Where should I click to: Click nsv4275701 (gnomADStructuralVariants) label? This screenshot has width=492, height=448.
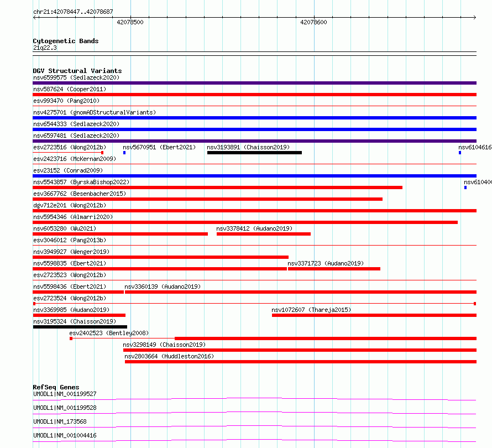pos(95,112)
